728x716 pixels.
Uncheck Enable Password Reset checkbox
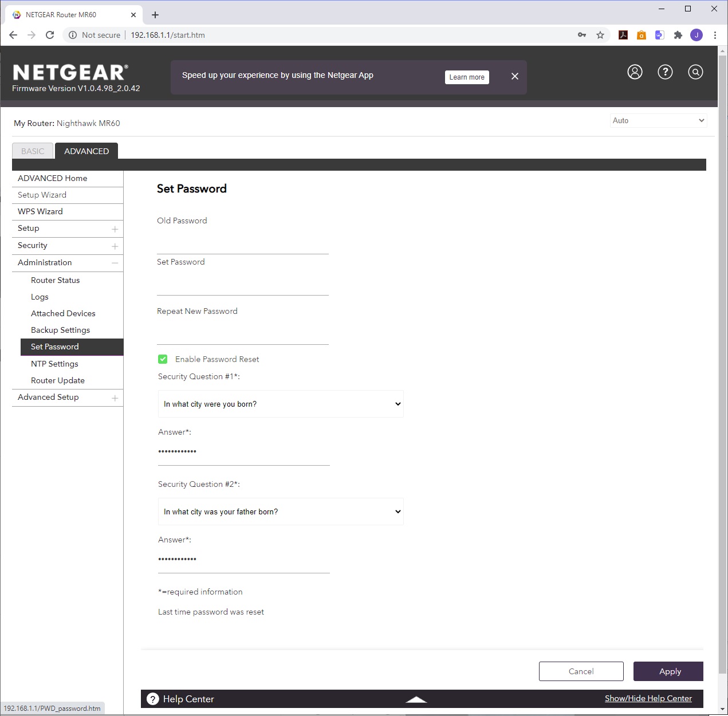point(163,359)
